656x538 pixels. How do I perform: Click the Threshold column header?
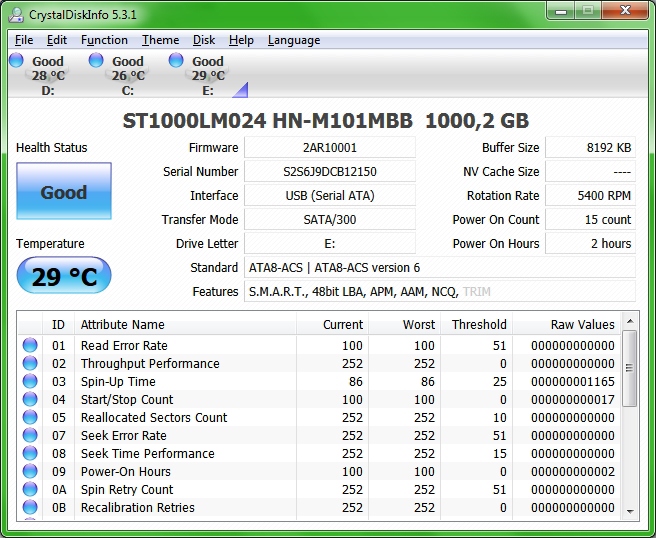(x=477, y=324)
